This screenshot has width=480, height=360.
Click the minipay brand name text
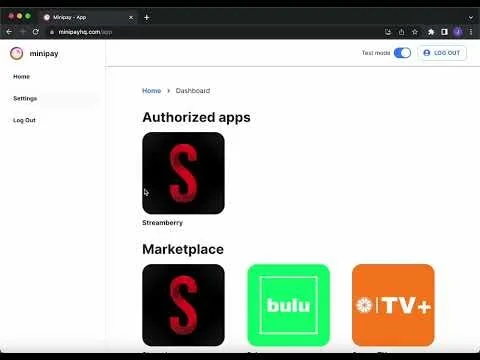click(x=44, y=53)
